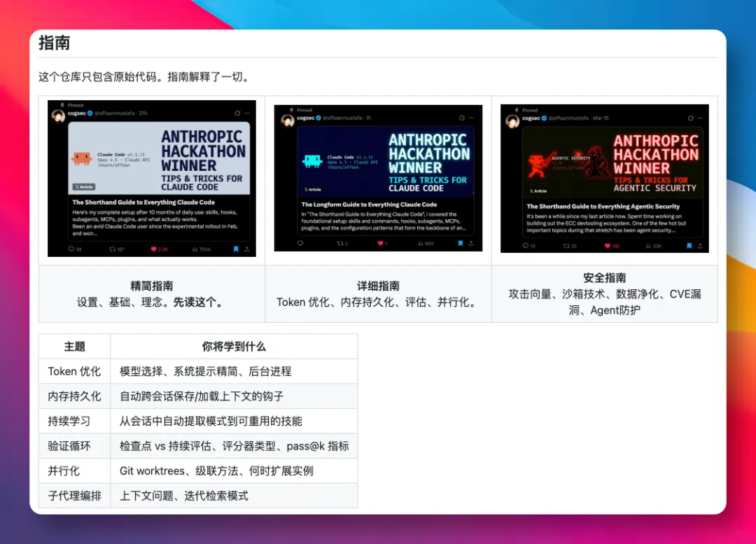Open the Agentic Security guide thumbnail
The image size is (756, 544).
605,179
